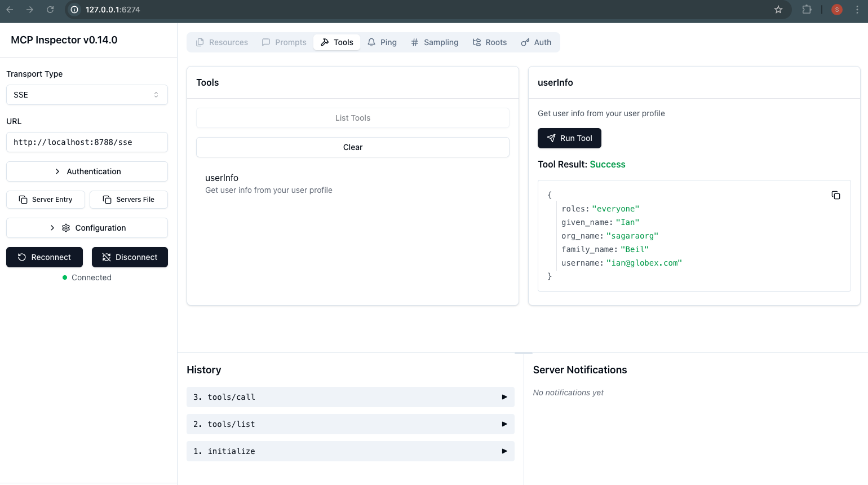Click the Connected status text

click(91, 277)
